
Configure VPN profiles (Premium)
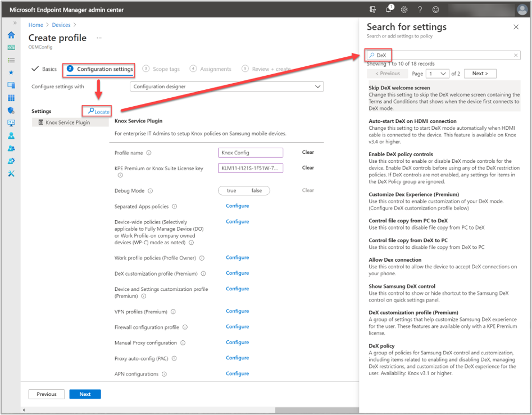click(x=238, y=311)
